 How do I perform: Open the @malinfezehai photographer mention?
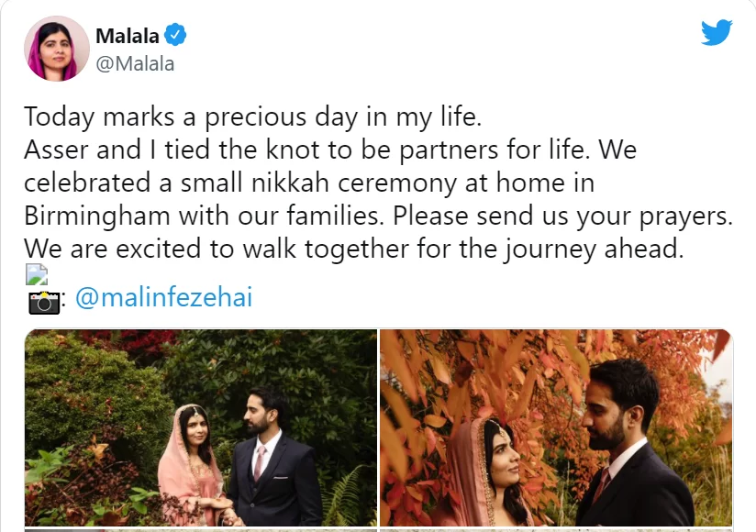click(163, 299)
